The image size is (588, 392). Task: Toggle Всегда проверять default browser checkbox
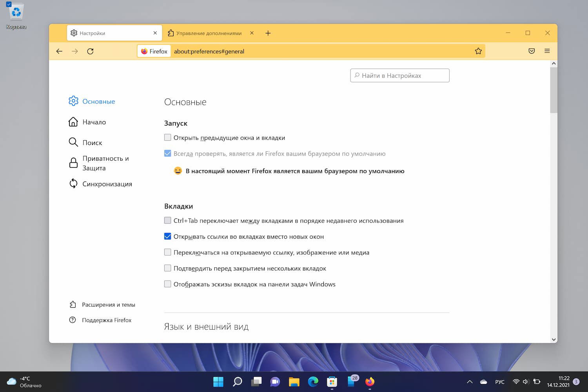point(167,153)
